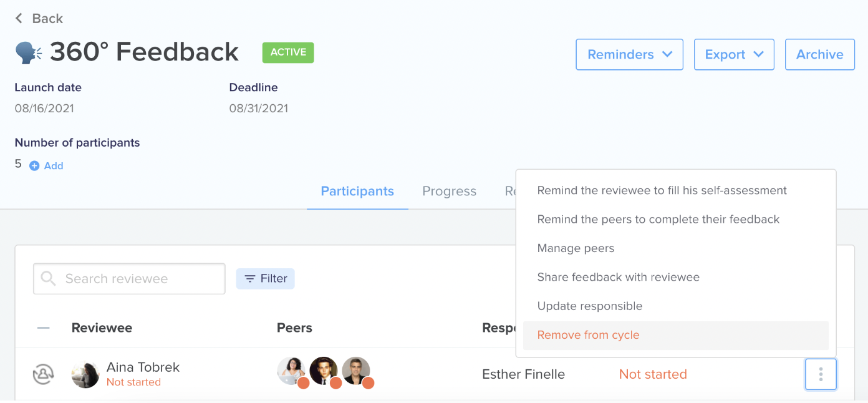
Task: Click the plus icon next to Add
Action: click(34, 166)
